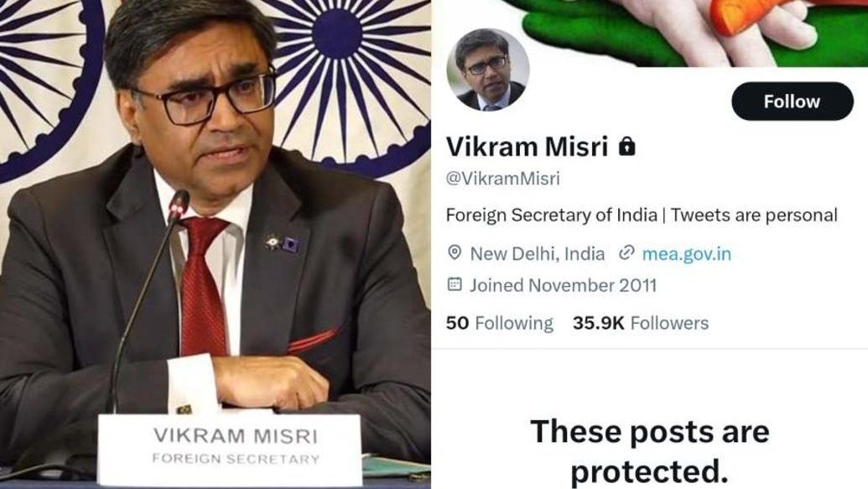This screenshot has height=489, width=868.
Task: Open the 35.9K Followers list
Action: 641,323
